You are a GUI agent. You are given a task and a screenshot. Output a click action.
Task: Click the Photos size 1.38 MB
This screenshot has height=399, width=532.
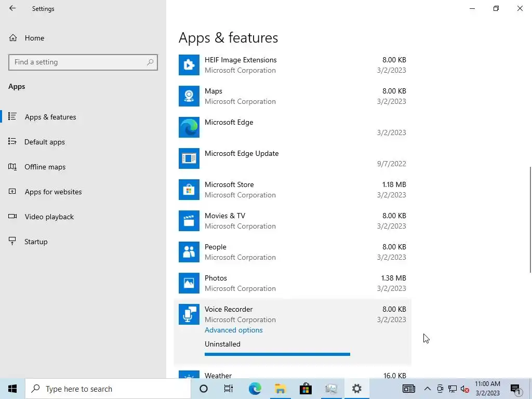point(393,278)
